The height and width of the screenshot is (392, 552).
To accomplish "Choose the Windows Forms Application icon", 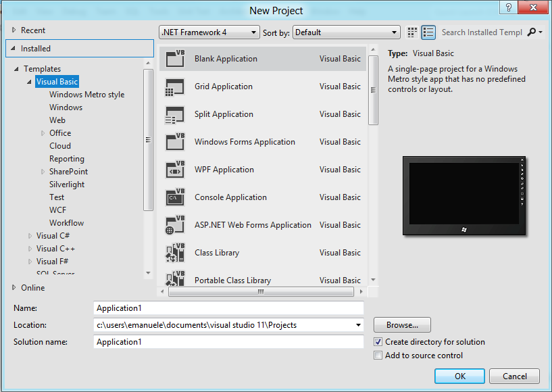I will 175,141.
